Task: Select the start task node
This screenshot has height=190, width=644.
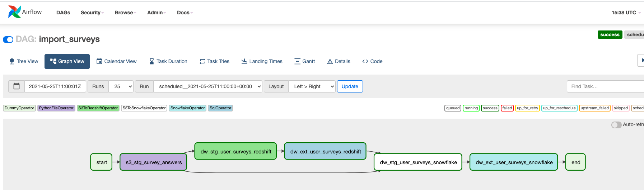Action: click(x=102, y=162)
